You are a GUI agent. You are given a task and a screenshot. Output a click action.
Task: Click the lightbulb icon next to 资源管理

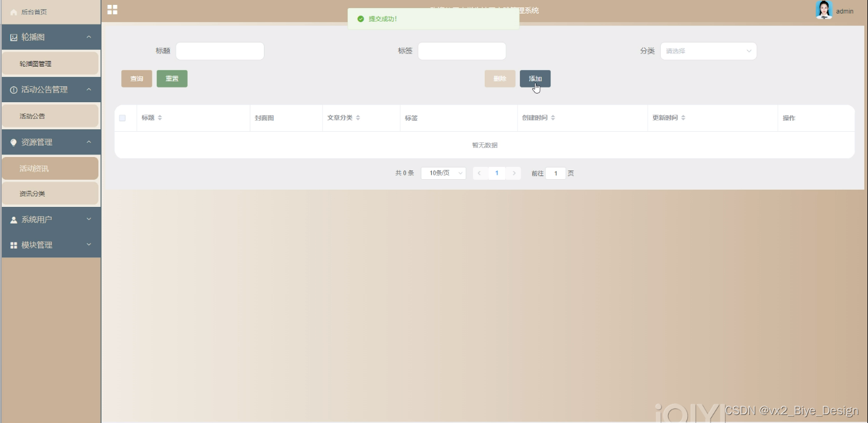14,142
